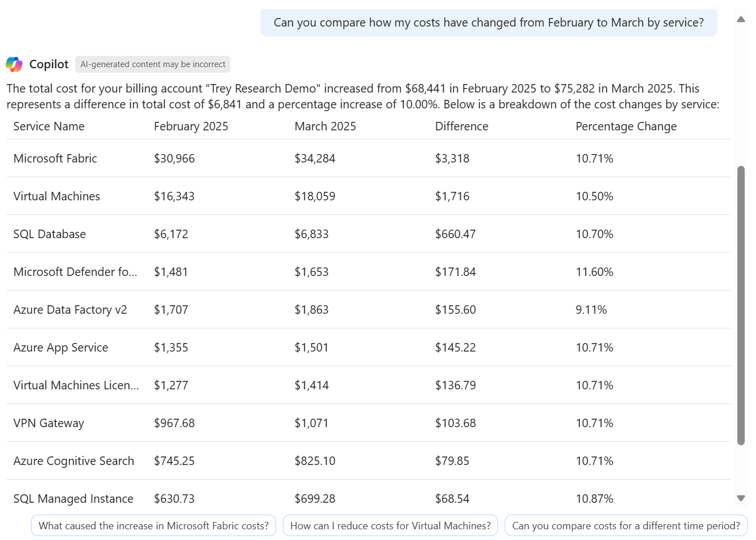Viewport: 756px width, 540px height.
Task: Click the suggestion 'How can I reduce costs for Virtual Machines?'
Action: pos(390,525)
